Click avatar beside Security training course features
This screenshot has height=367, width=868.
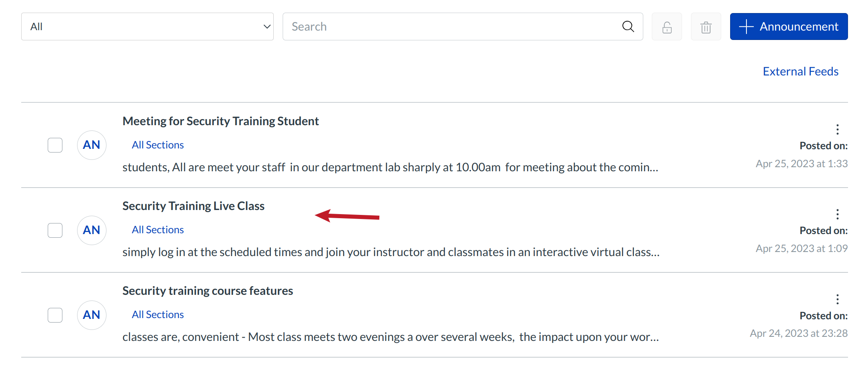[92, 315]
